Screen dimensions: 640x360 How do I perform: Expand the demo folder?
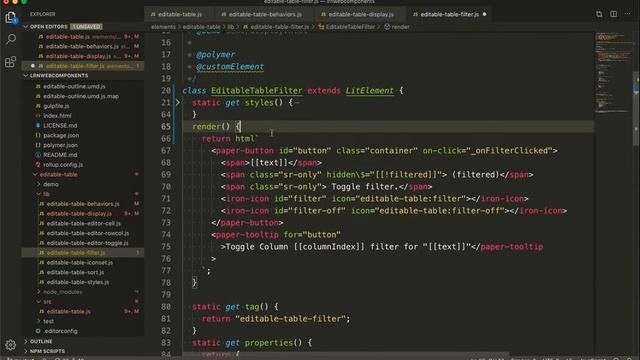click(39, 184)
